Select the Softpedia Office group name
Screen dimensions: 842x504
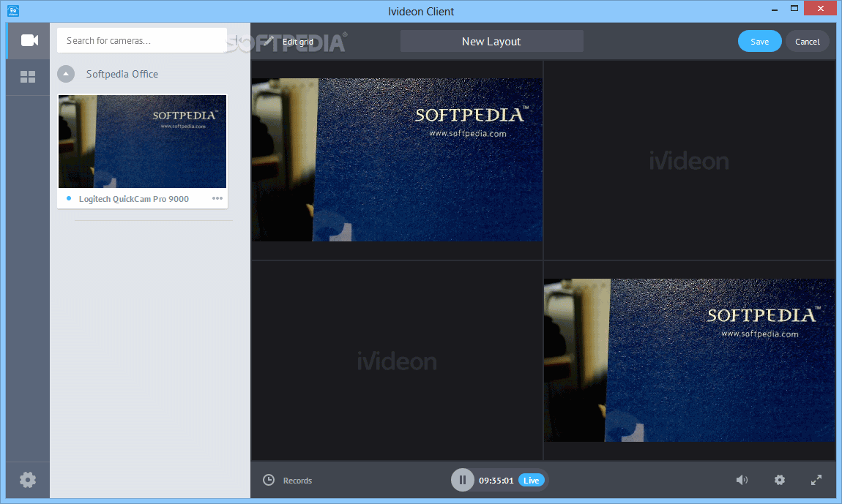122,74
